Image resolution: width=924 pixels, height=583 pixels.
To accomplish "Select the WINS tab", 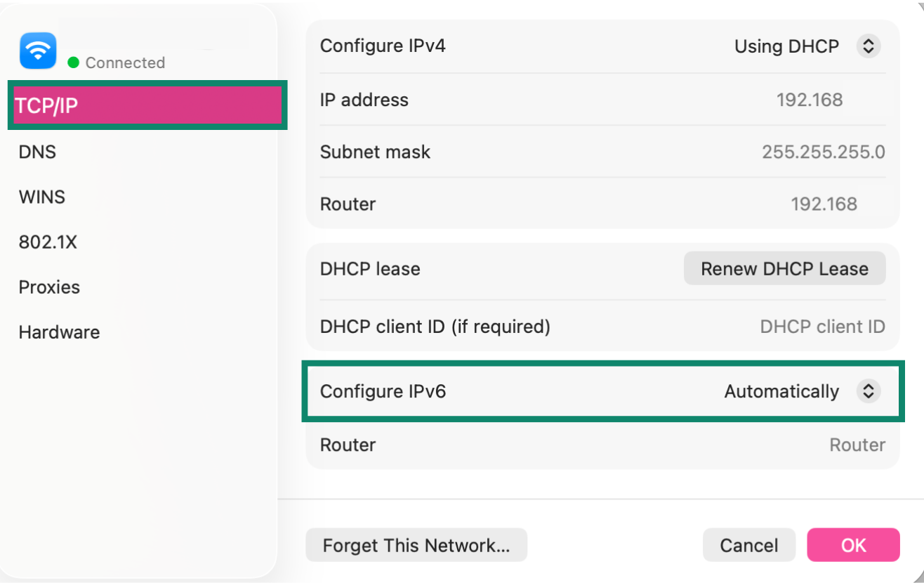I will (x=41, y=197).
